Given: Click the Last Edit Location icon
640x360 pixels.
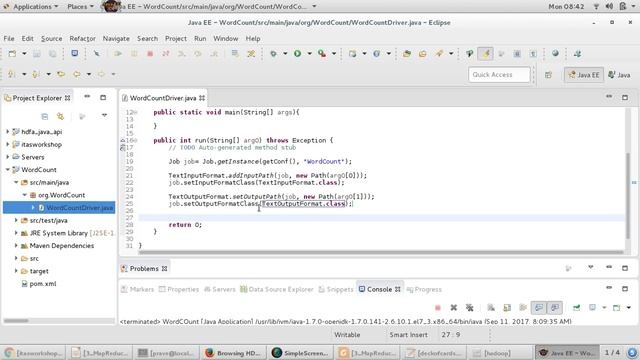Looking at the screenshot, I should pos(61,74).
